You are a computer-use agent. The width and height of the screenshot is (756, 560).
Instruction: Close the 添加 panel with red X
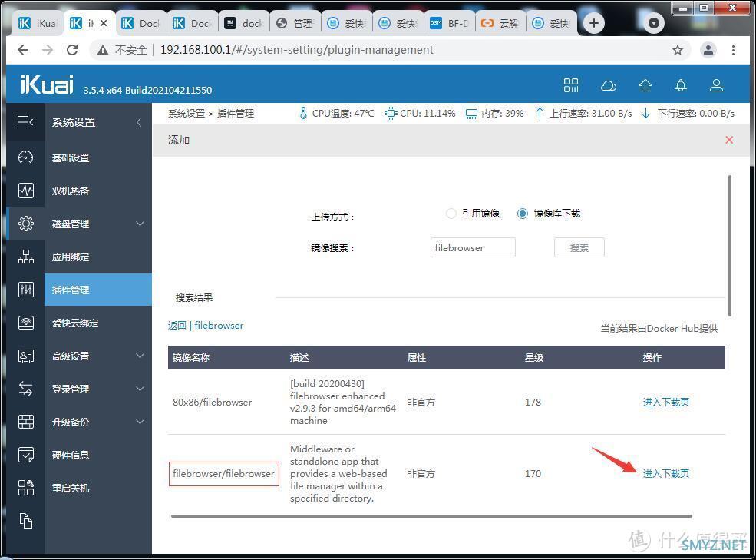[x=729, y=140]
